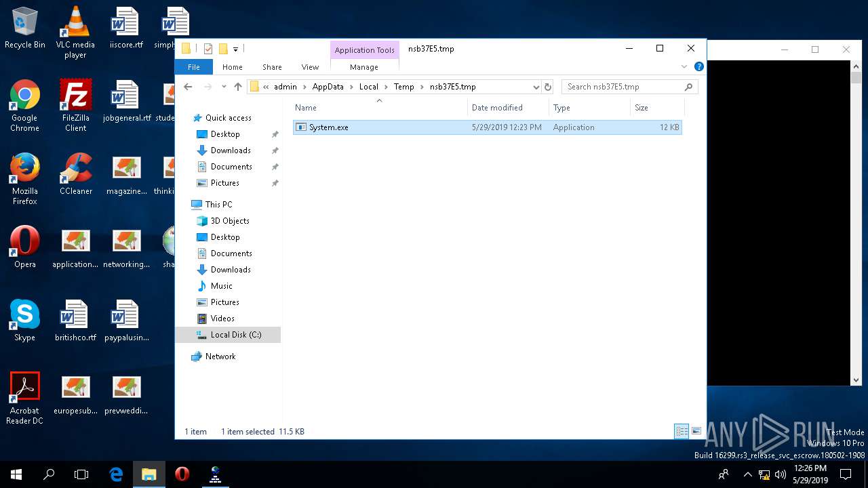868x488 pixels.
Task: Select the Application Tools contextual tab
Action: (364, 50)
